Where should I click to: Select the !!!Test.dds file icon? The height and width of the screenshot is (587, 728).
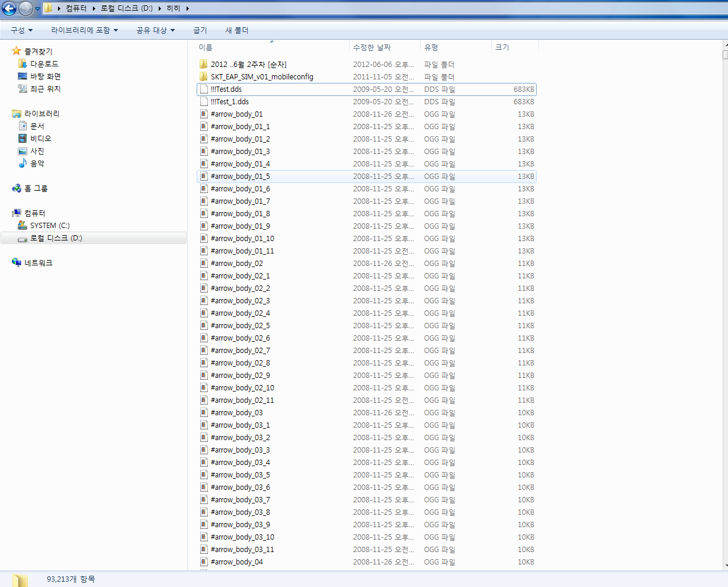tap(204, 89)
